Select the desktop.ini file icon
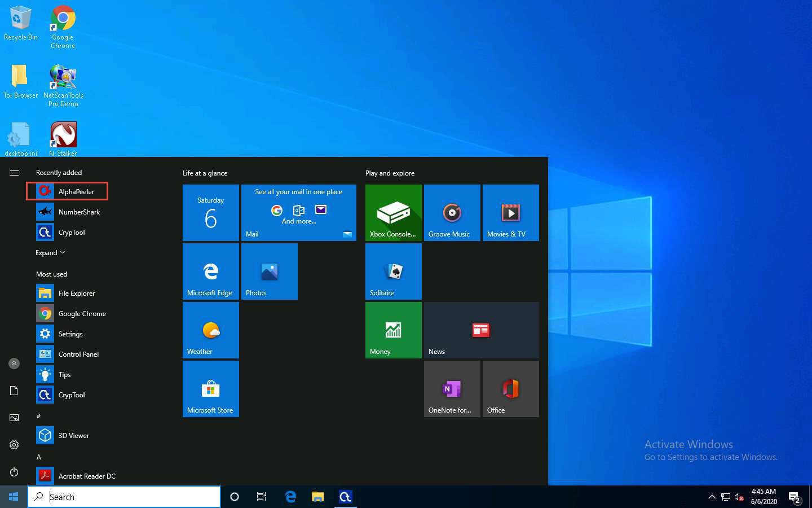The height and width of the screenshot is (508, 812). coord(20,139)
